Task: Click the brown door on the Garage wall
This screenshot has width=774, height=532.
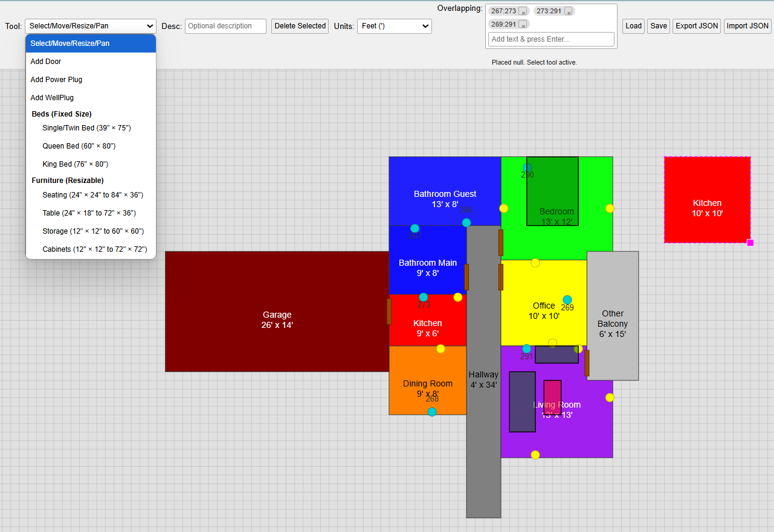Action: click(x=389, y=311)
